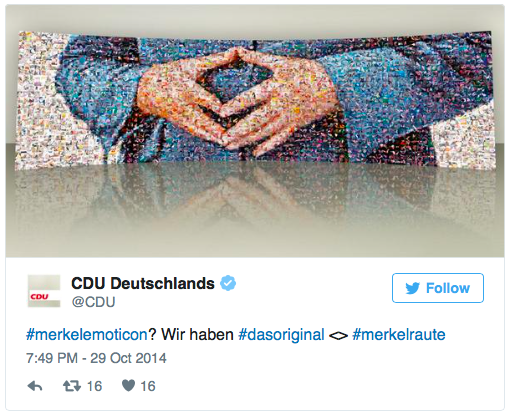
Task: Click the Twitter bird icon in Follow button
Action: point(412,288)
